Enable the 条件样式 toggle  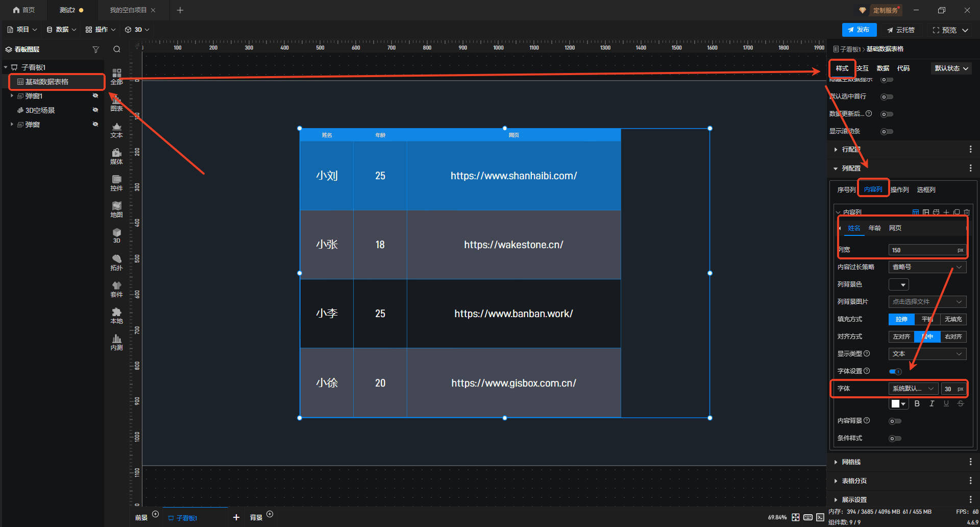895,438
